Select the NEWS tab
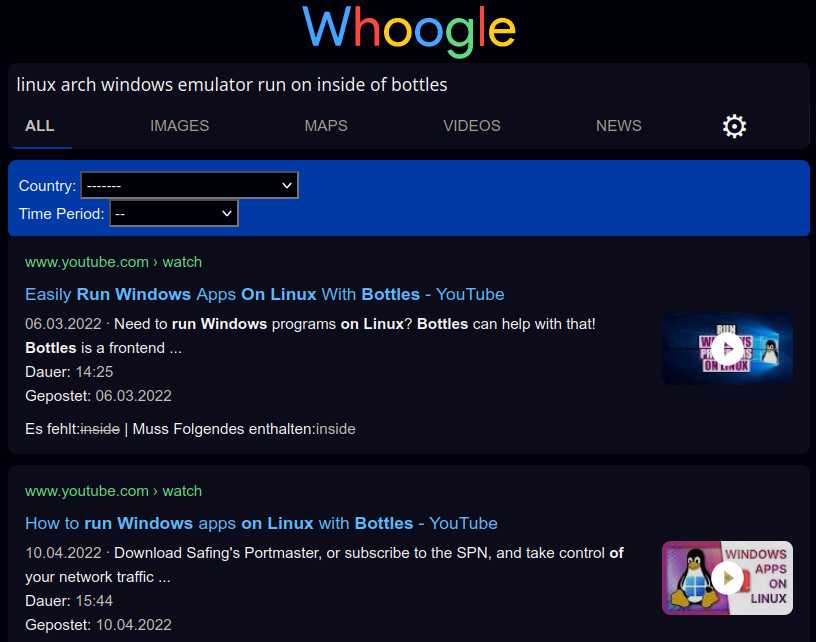 coord(618,126)
